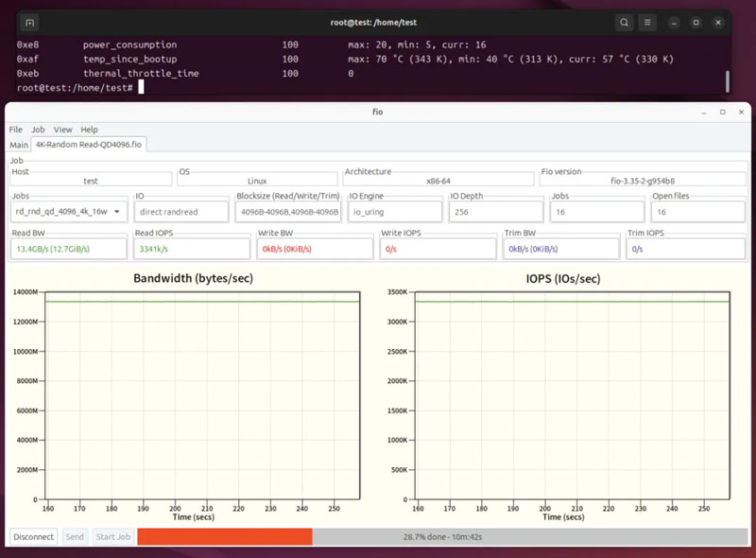Click the IO field direct randread

coord(181,212)
